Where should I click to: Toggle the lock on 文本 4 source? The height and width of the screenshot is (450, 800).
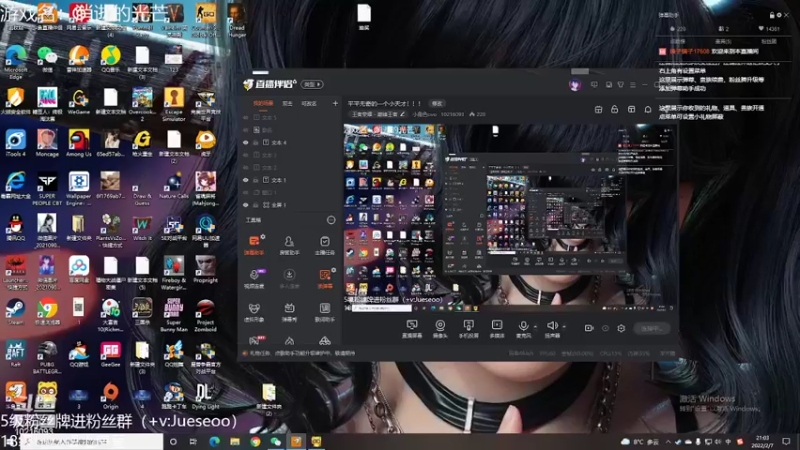[x=256, y=142]
